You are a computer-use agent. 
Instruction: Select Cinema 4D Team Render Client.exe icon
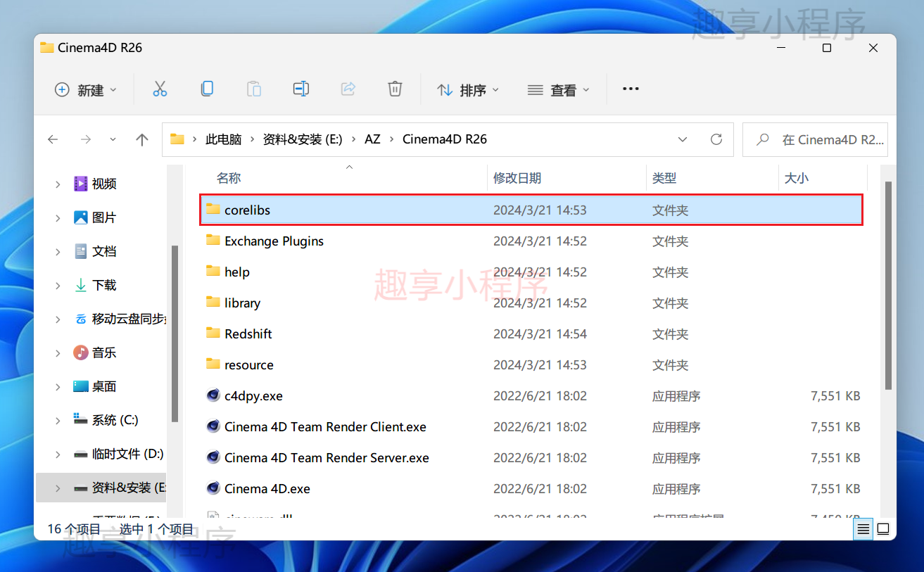click(x=213, y=426)
